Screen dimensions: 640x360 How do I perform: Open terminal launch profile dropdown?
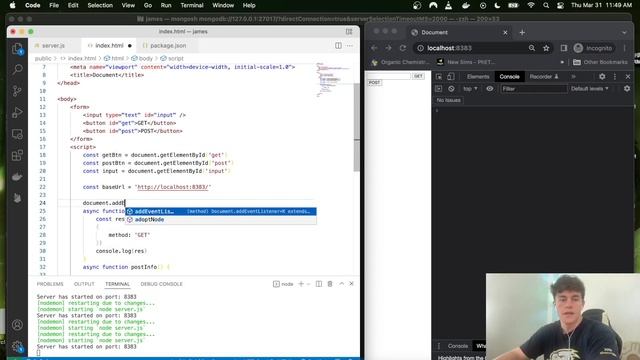309,284
